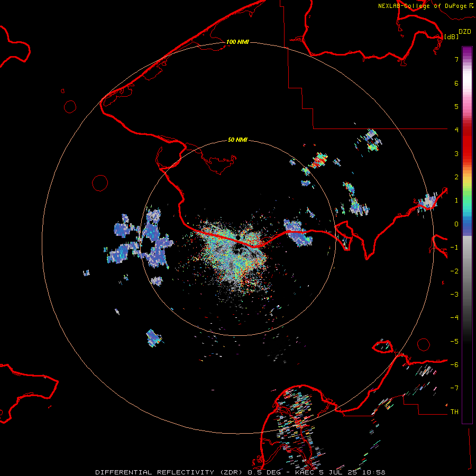Click the 0 value on the color scale

456,224
